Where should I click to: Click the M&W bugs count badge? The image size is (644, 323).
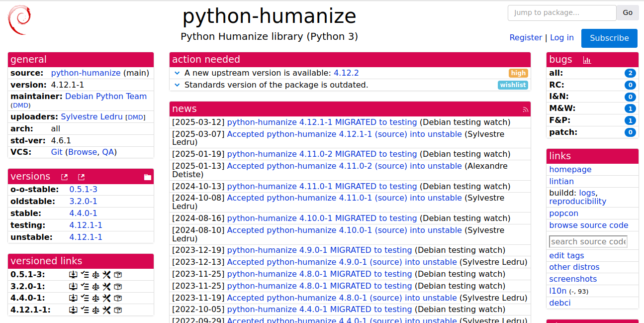coord(631,108)
